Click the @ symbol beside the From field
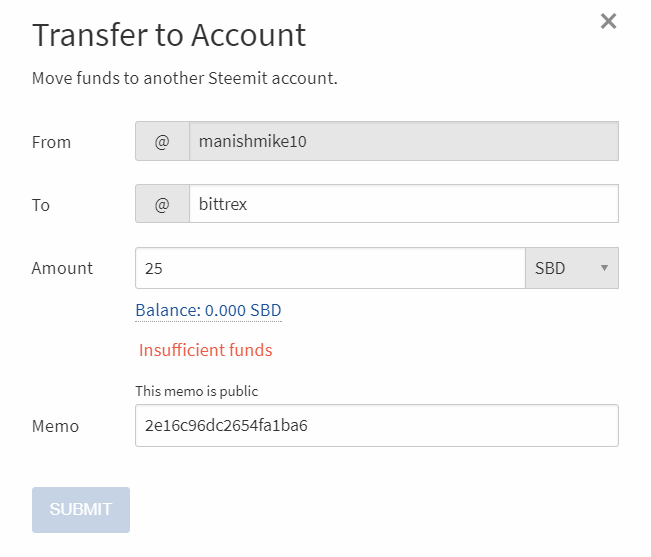This screenshot has width=651, height=557. point(162,142)
